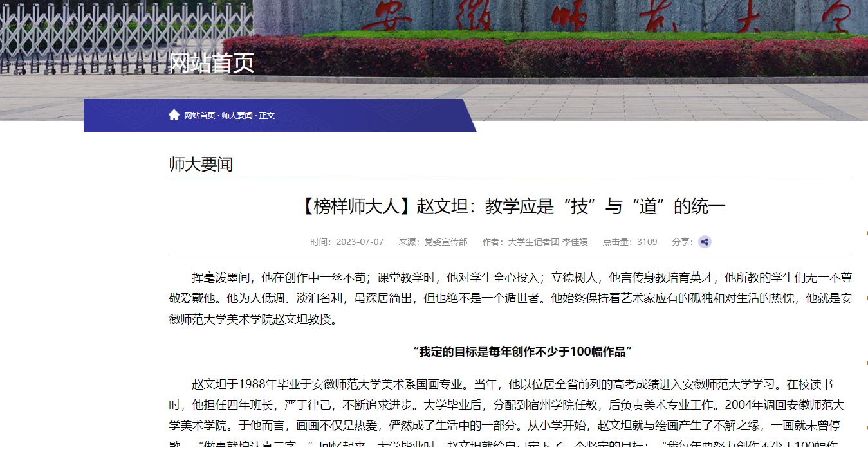The height and width of the screenshot is (450, 868).
Task: Click the bold subheading about 100幅作品
Action: click(x=522, y=351)
